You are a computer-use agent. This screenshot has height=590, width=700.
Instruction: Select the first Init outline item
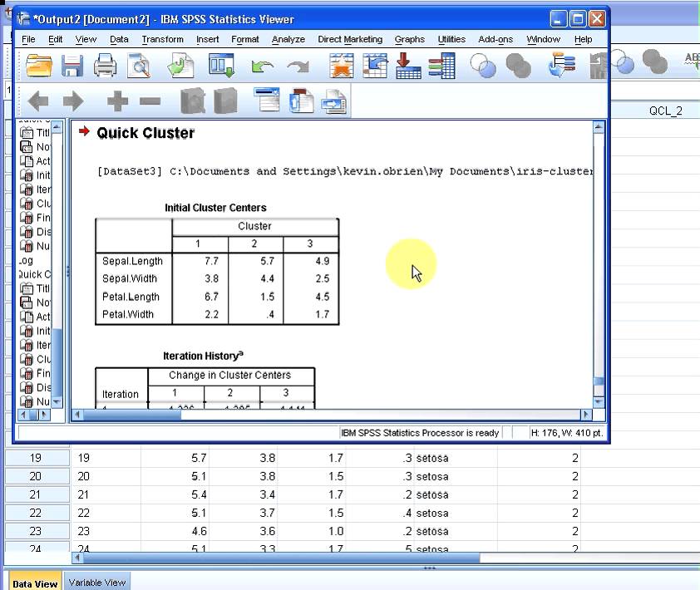click(35, 175)
